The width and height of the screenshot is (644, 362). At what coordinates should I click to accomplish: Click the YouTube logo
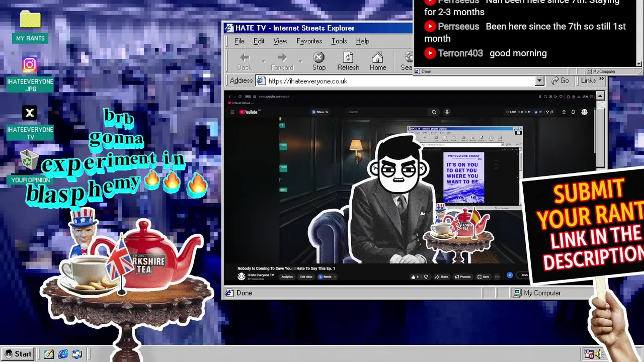pyautogui.click(x=248, y=112)
